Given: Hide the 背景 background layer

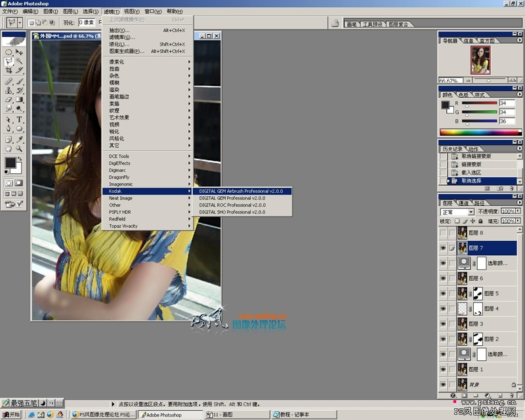Looking at the screenshot, I should [x=443, y=385].
